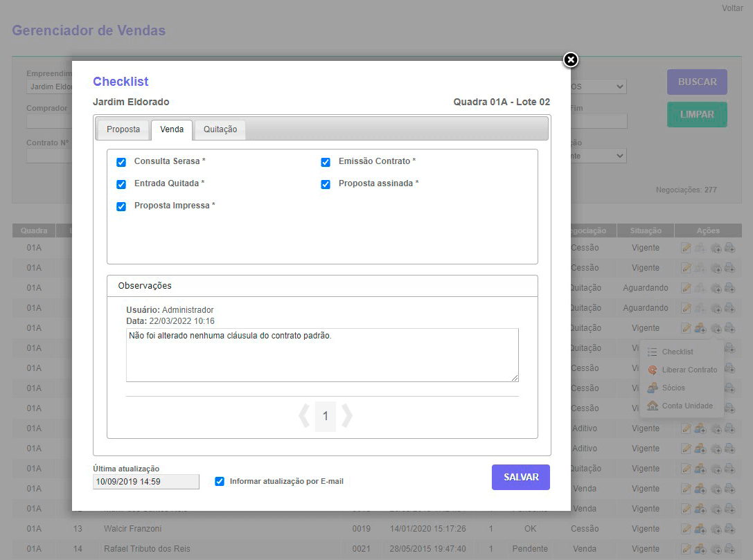Close the Checklist dialog with the X icon
Viewport: 753px width, 560px height.
570,60
